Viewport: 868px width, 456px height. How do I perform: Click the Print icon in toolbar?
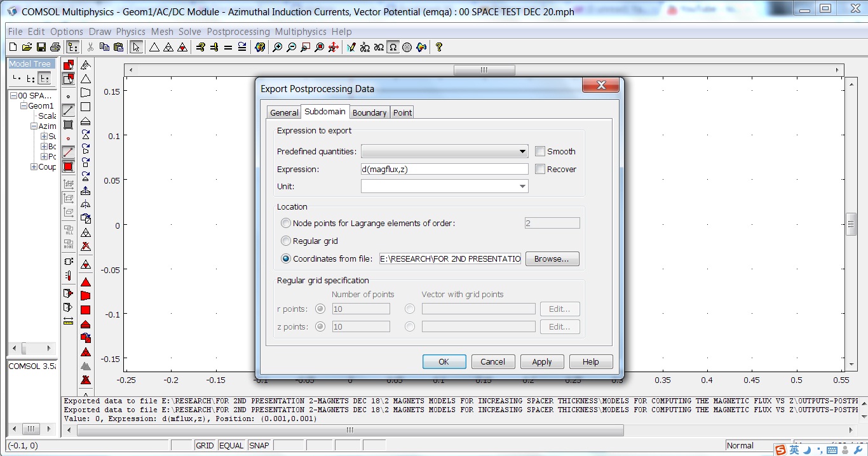click(x=55, y=47)
